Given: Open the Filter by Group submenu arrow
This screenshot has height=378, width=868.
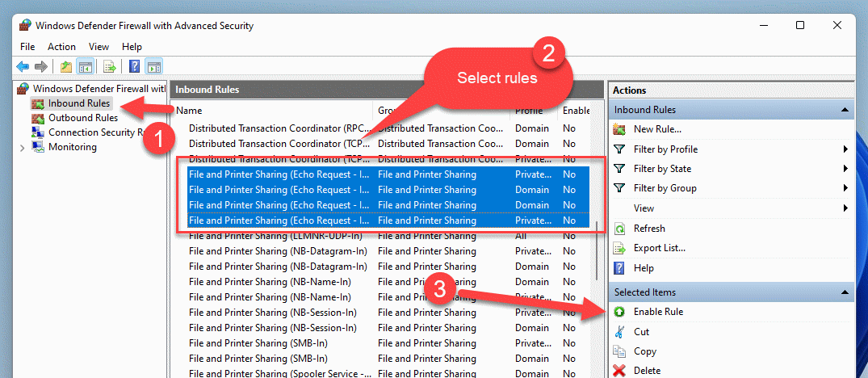Looking at the screenshot, I should 846,188.
